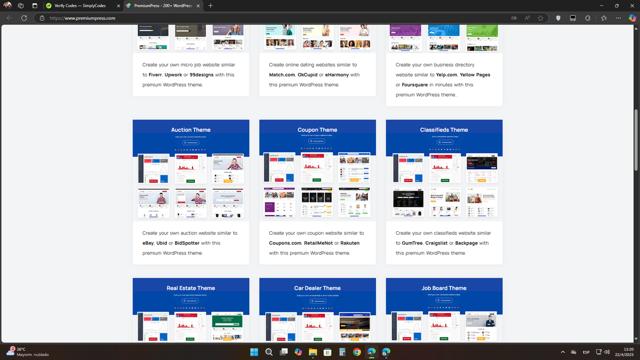Viewport: 640px width, 360px height.
Task: Open the Browser essentials shield icon
Action: click(x=558, y=18)
